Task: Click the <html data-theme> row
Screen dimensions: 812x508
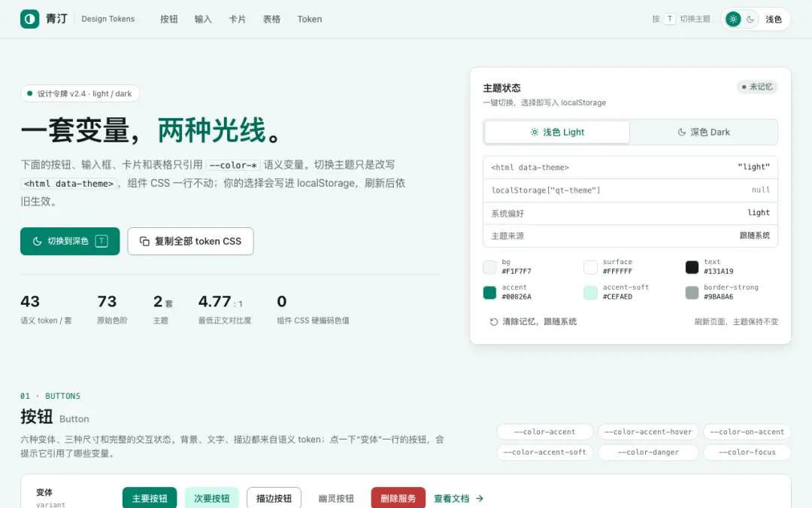Action: tap(630, 167)
